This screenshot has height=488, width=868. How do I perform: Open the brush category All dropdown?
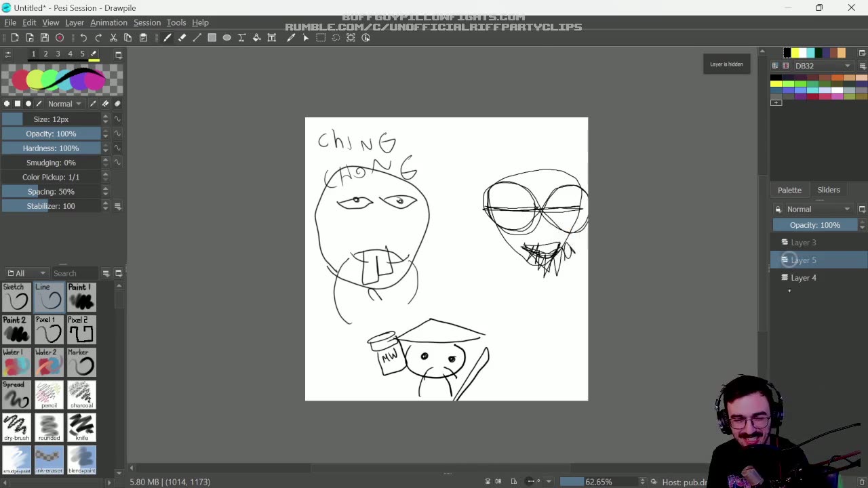(x=26, y=273)
